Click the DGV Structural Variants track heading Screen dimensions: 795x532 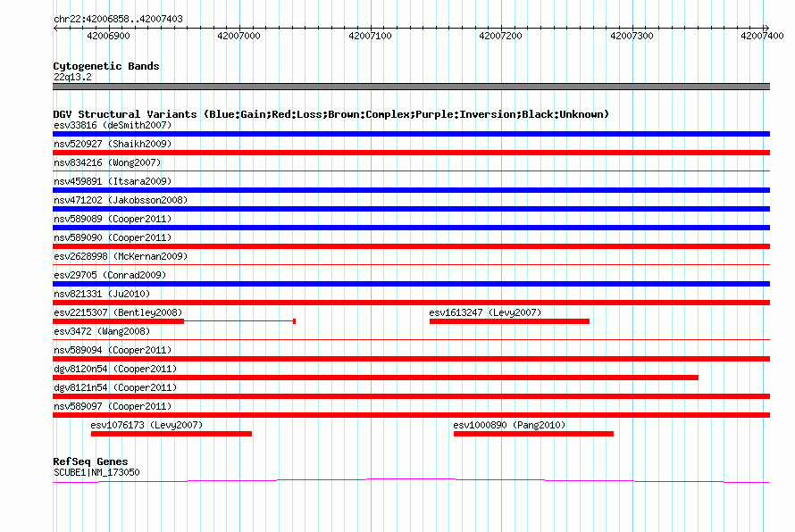[x=331, y=114]
